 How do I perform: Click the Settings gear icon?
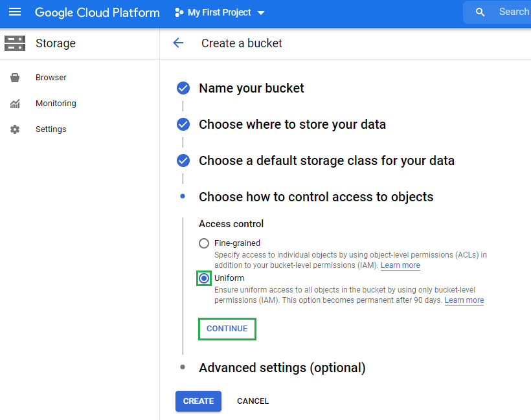pos(14,129)
